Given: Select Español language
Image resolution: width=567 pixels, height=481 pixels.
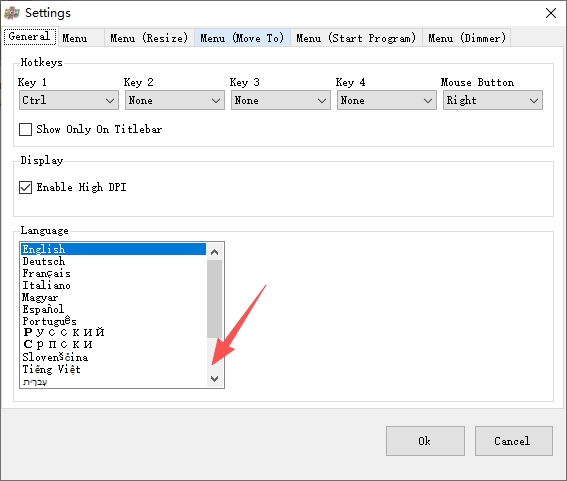Looking at the screenshot, I should point(113,309).
